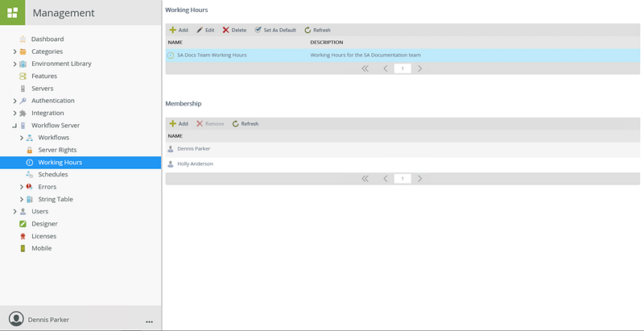
Task: Click Add in Working Hours toolbar
Action: point(179,30)
